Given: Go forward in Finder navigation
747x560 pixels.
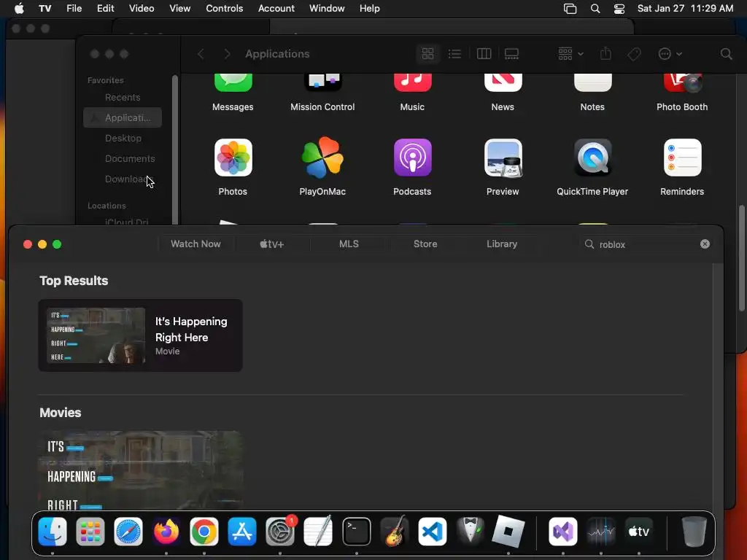Looking at the screenshot, I should [228, 54].
